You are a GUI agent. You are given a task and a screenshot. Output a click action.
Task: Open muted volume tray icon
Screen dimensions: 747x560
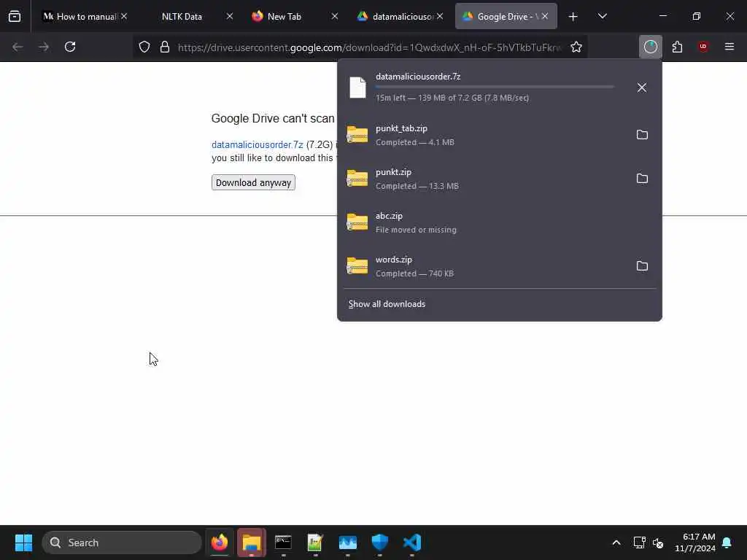(658, 542)
